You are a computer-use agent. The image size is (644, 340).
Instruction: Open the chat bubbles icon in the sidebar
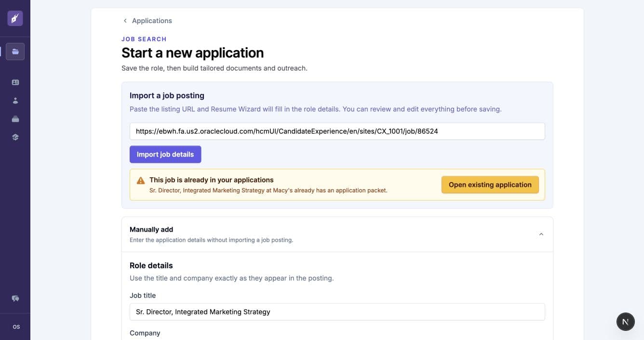tap(15, 299)
